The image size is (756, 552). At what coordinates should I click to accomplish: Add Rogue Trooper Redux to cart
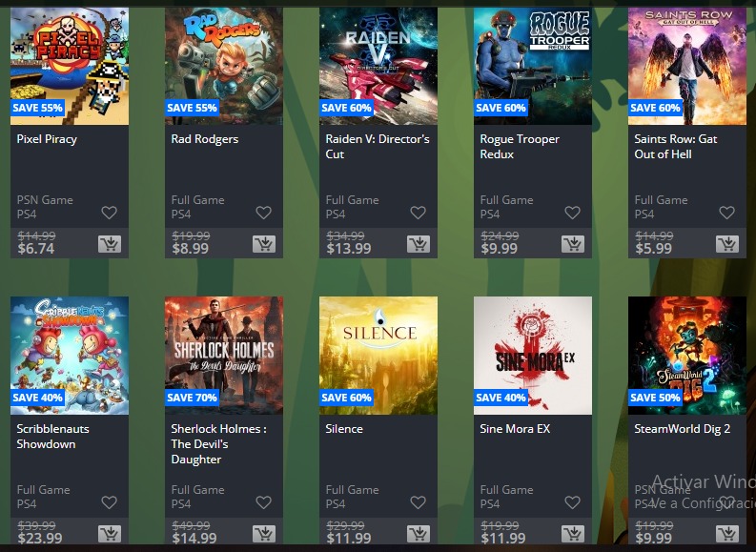tap(573, 244)
